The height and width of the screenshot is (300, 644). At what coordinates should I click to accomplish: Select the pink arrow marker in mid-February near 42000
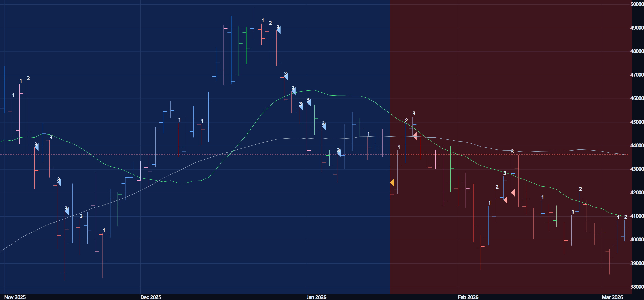click(x=506, y=200)
